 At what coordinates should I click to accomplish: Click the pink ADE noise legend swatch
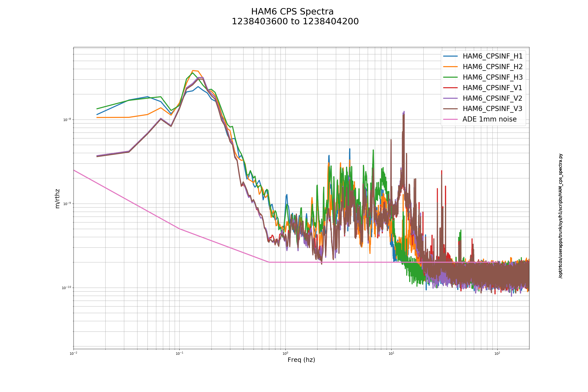pyautogui.click(x=451, y=119)
